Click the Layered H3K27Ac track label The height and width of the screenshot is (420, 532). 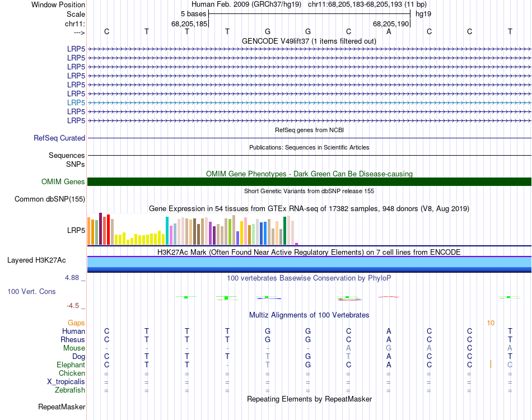click(36, 260)
